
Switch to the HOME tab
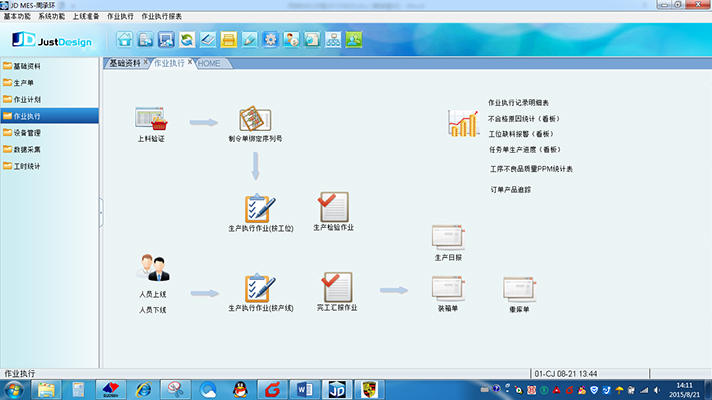(x=210, y=63)
